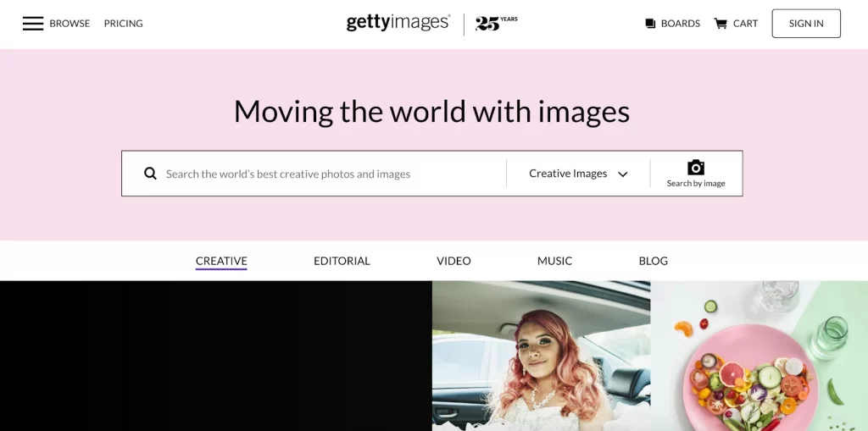The height and width of the screenshot is (431, 868).
Task: Select the Creative tab
Action: click(221, 261)
